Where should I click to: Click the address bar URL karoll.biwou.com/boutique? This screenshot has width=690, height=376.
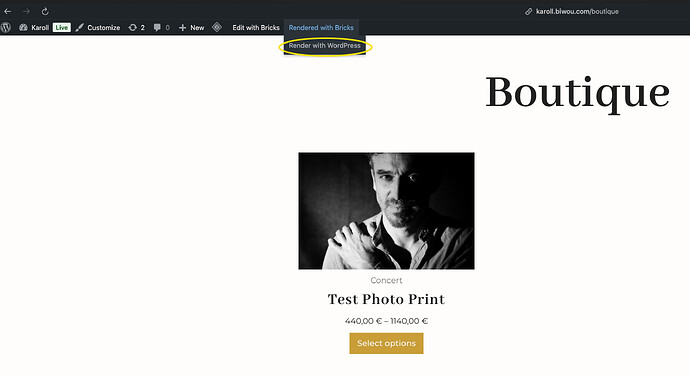coord(577,11)
